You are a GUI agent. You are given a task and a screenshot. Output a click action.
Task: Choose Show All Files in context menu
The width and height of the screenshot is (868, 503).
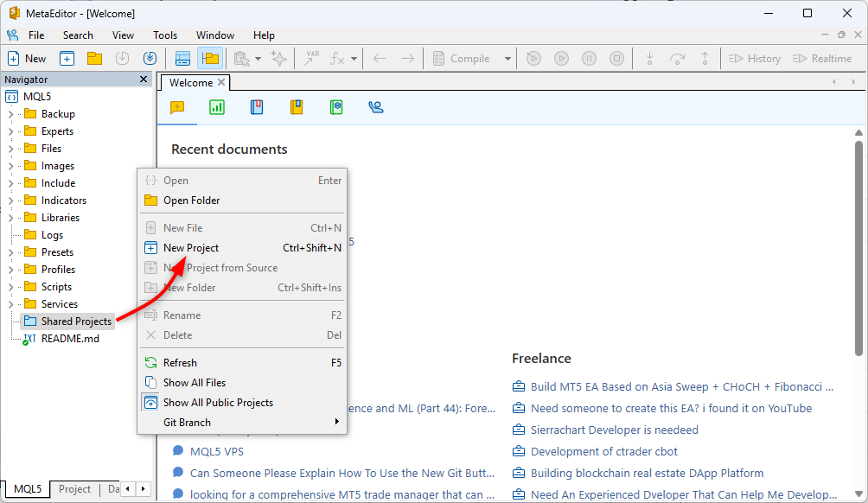242,383
